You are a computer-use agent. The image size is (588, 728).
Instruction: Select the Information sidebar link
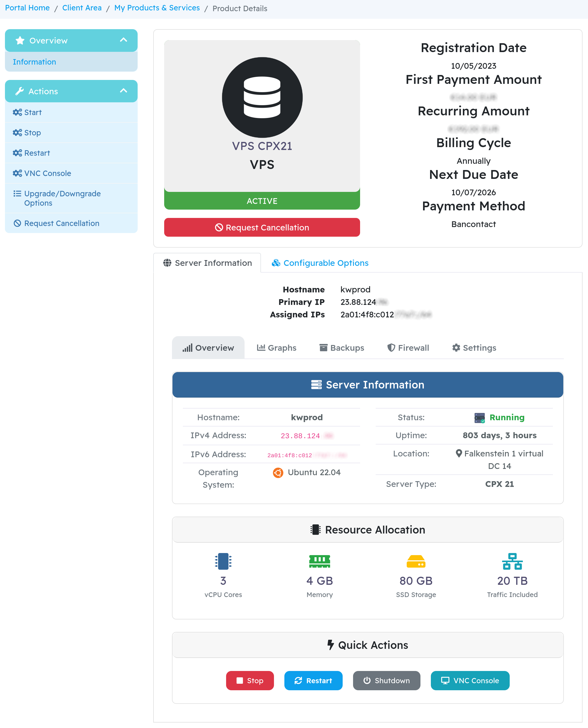[71, 62]
